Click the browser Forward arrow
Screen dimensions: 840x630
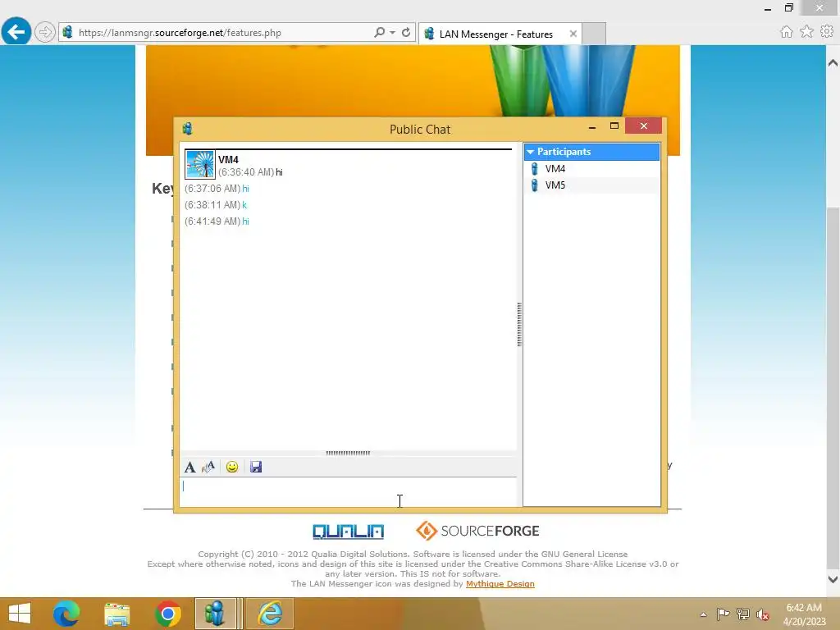(45, 32)
